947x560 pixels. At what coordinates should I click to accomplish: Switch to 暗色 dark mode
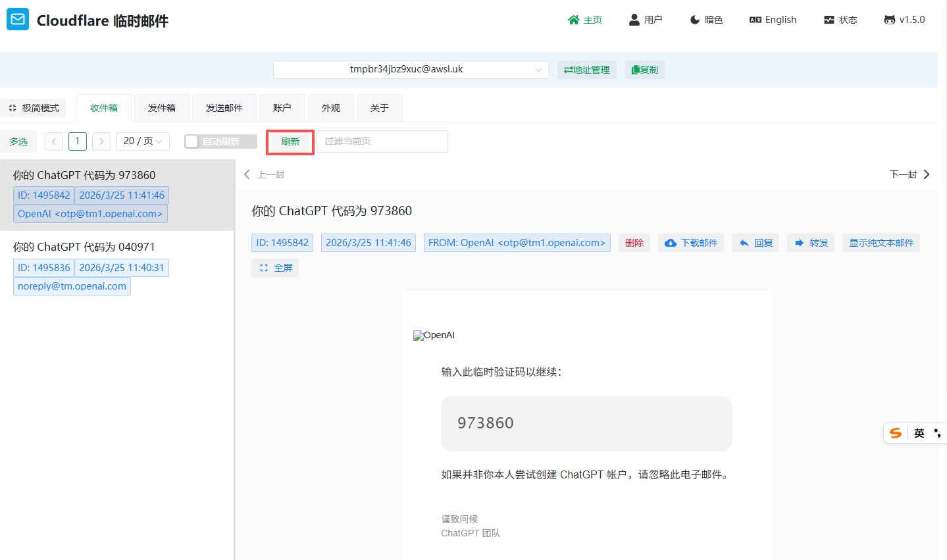(x=706, y=20)
